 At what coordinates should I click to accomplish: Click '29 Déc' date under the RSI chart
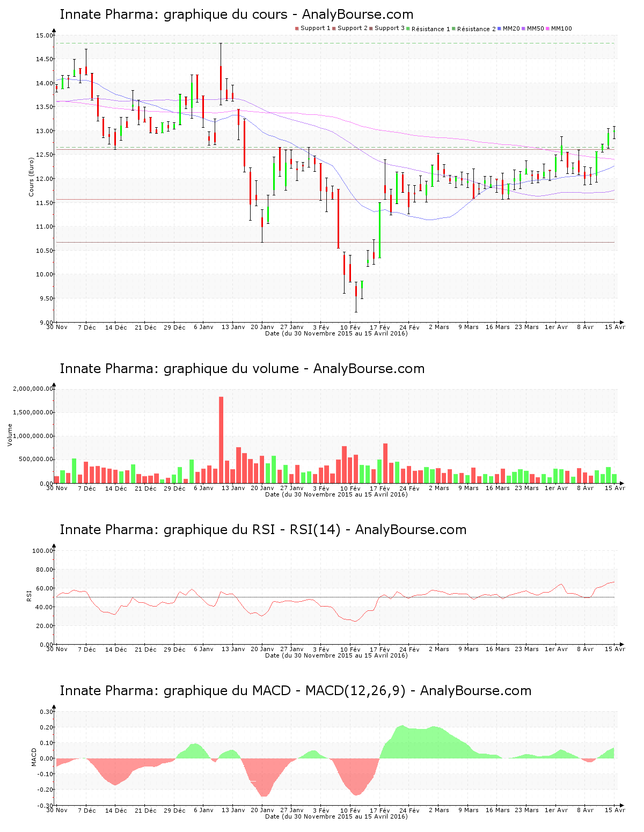[x=174, y=649]
